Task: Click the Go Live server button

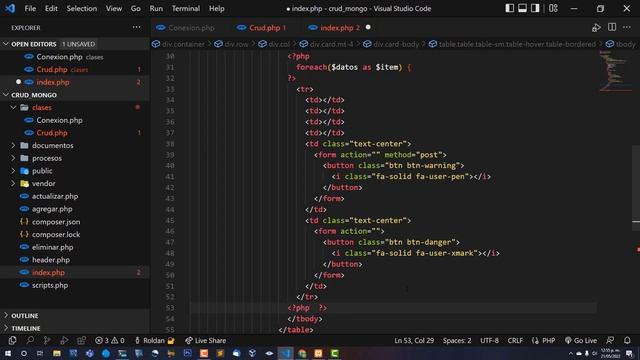Action: [581, 340]
